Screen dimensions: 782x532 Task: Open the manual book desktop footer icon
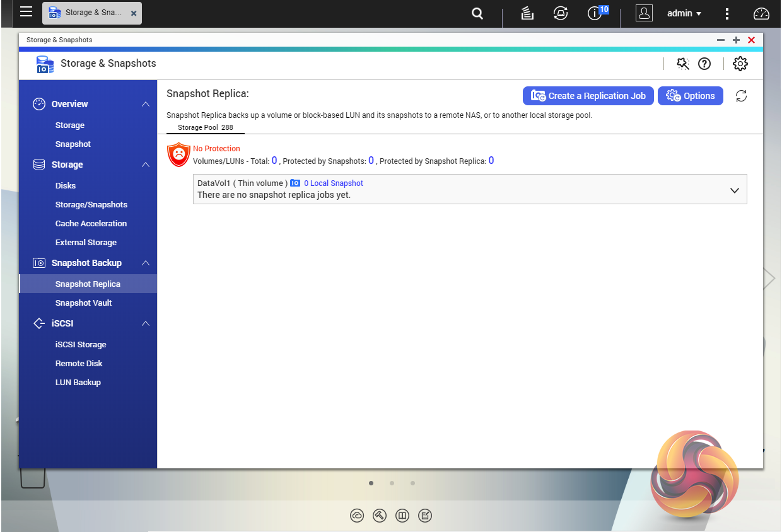point(402,516)
